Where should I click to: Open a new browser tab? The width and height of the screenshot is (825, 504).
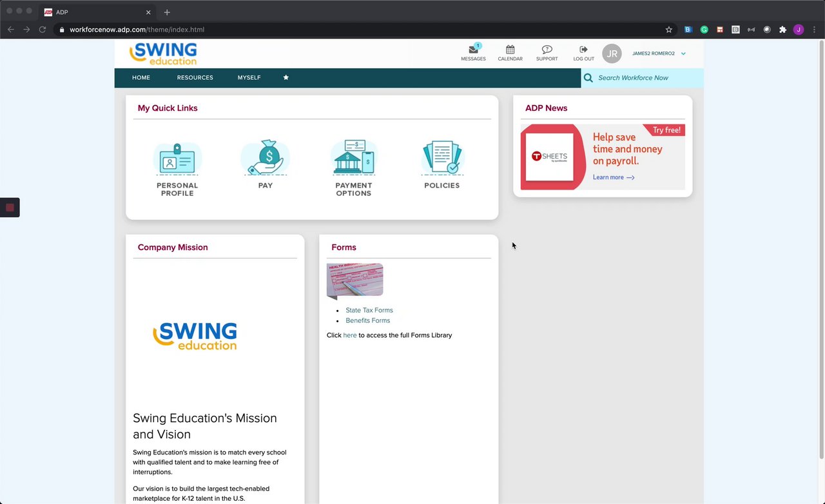167,12
